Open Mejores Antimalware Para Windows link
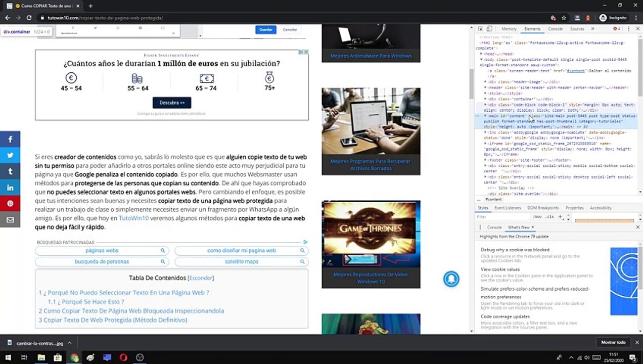643x364 pixels. [x=371, y=56]
